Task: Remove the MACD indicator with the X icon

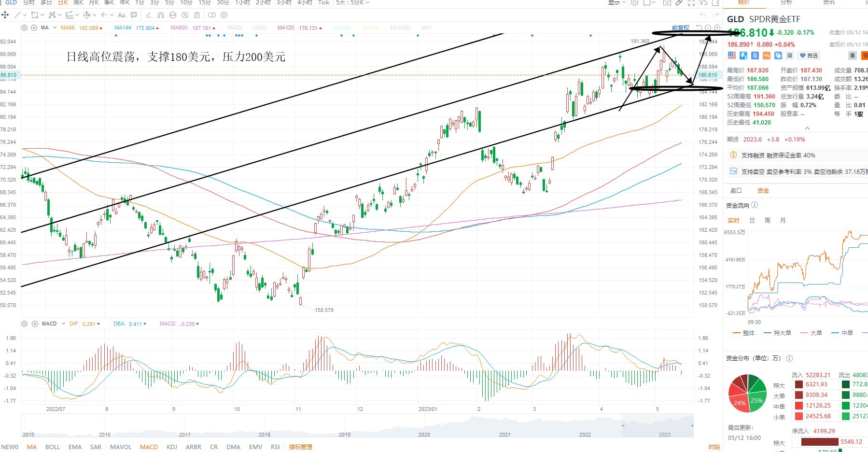Action: [35, 324]
